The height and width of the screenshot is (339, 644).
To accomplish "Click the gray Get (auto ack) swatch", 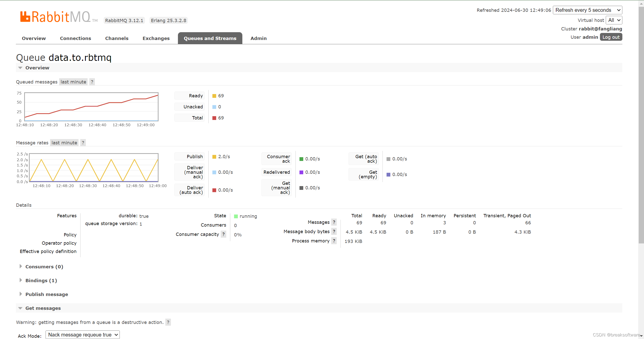I will 389,159.
